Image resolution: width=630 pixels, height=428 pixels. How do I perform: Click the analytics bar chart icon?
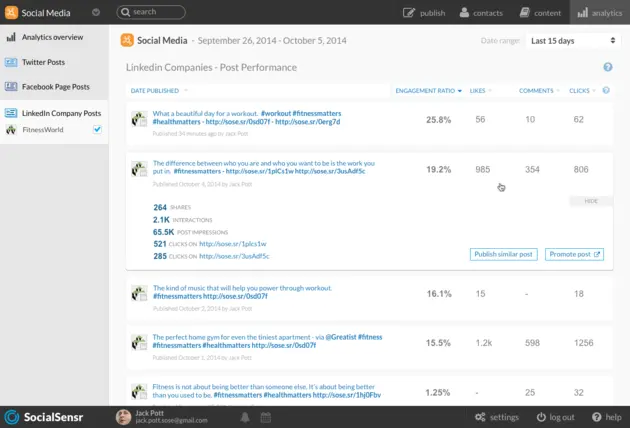tap(582, 13)
